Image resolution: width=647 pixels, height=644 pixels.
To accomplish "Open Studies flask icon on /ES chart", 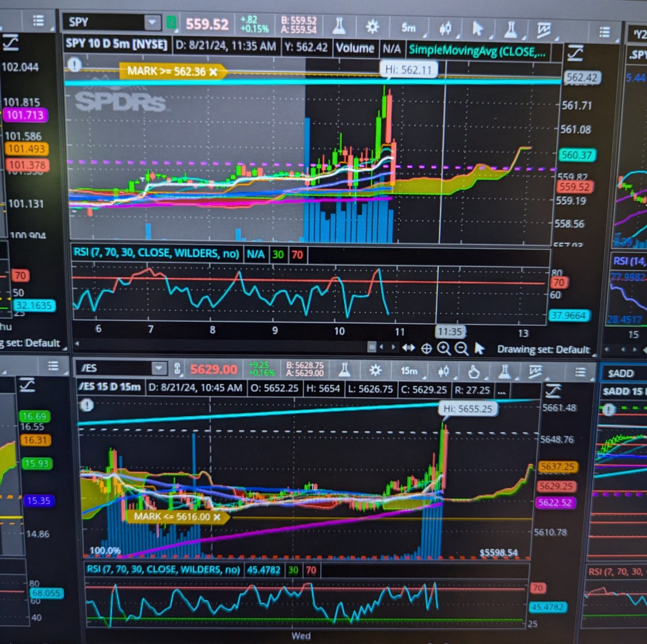I will click(x=344, y=370).
